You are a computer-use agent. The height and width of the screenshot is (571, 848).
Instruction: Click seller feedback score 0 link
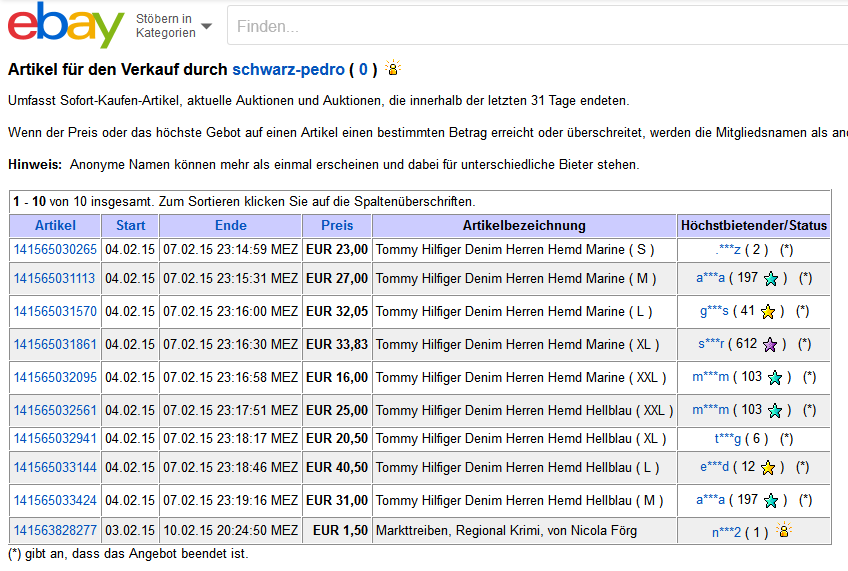point(363,70)
